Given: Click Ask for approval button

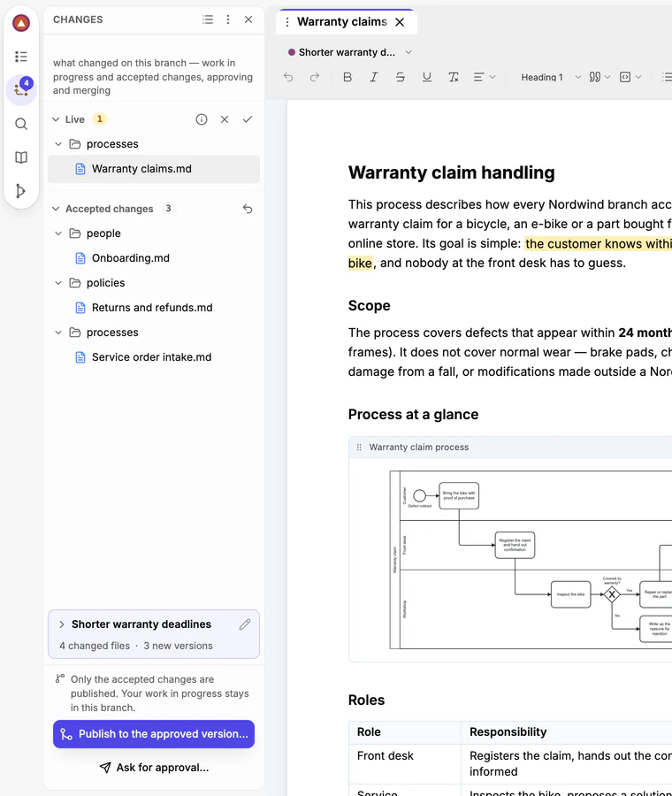Looking at the screenshot, I should pos(153,768).
